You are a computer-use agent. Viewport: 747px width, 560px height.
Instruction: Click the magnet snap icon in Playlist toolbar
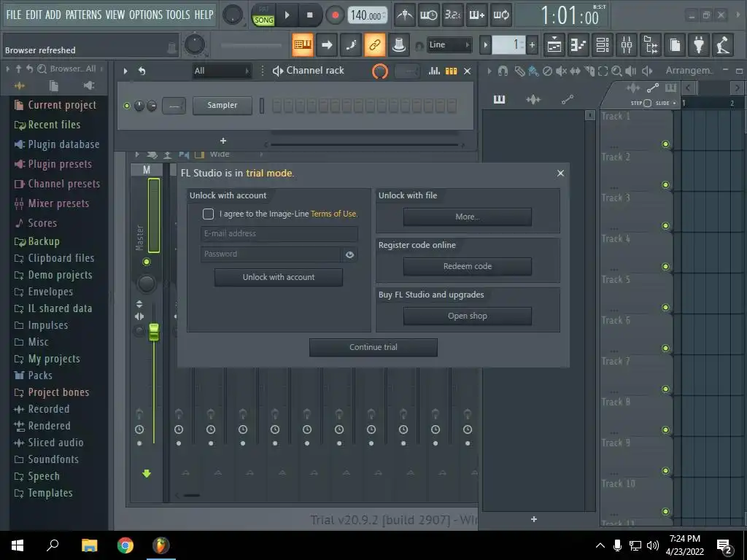click(503, 71)
